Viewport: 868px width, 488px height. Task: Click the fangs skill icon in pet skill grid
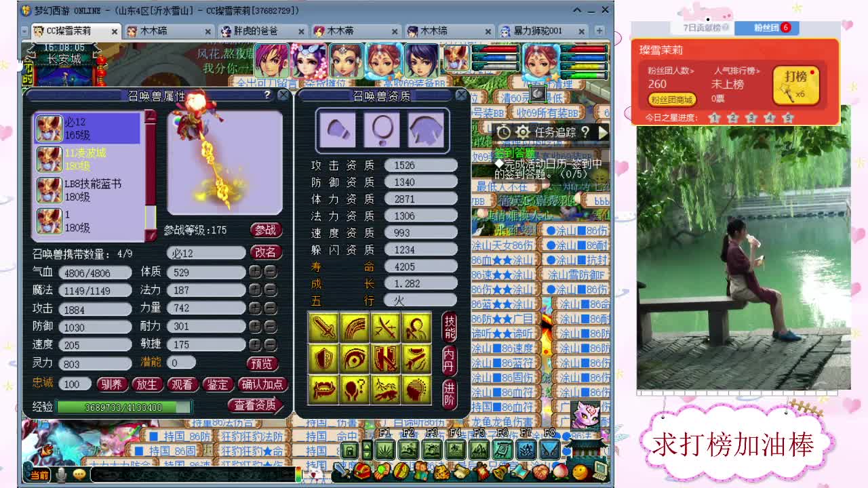pyautogui.click(x=323, y=389)
